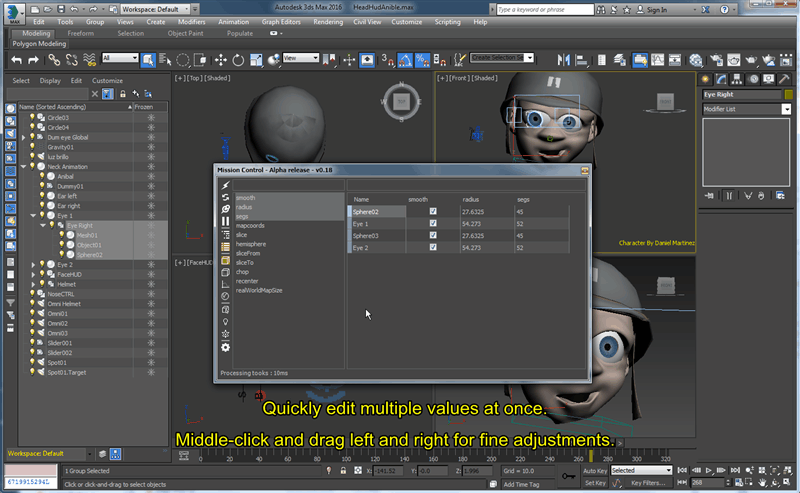Uncheck smooth checkbox for Eye 1
The height and width of the screenshot is (493, 800).
pos(433,224)
